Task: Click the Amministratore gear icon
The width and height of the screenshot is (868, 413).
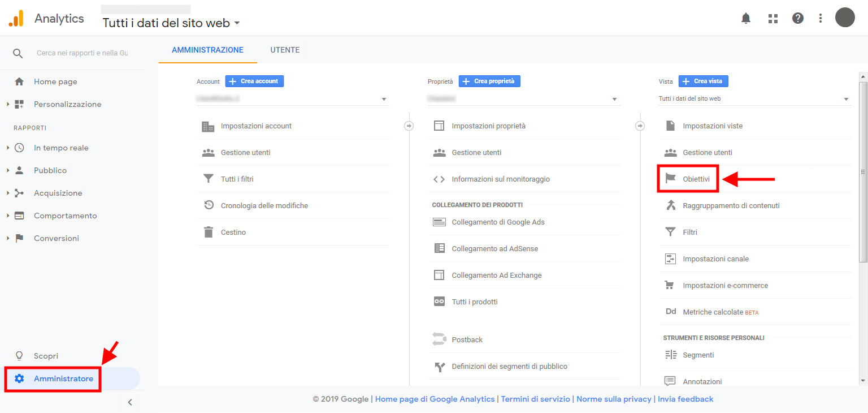Action: coord(19,378)
